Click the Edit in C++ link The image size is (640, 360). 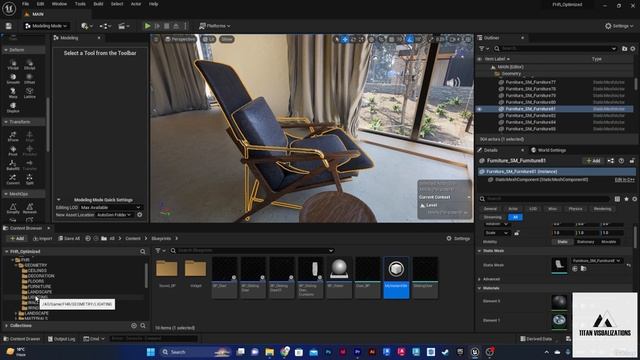click(x=624, y=180)
